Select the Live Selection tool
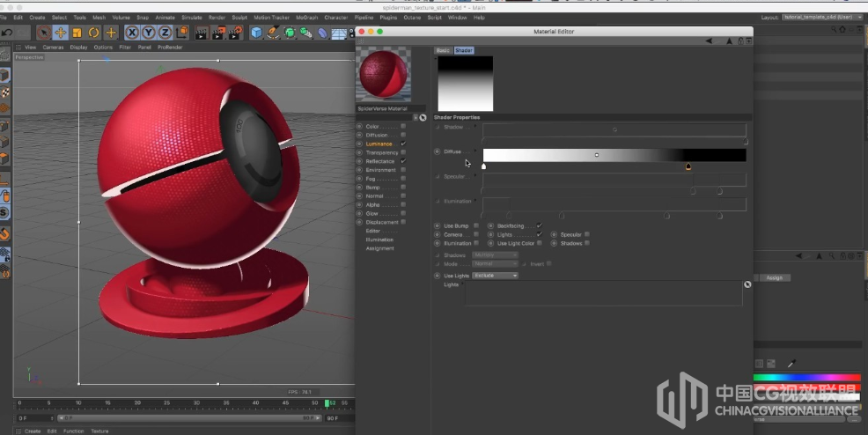 (44, 33)
